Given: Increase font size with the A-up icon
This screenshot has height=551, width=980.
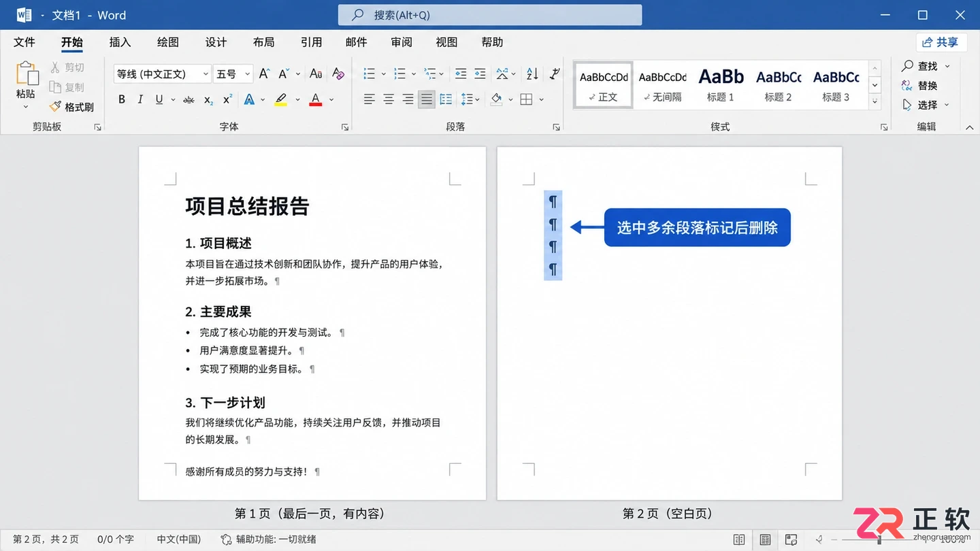Looking at the screenshot, I should coord(265,73).
